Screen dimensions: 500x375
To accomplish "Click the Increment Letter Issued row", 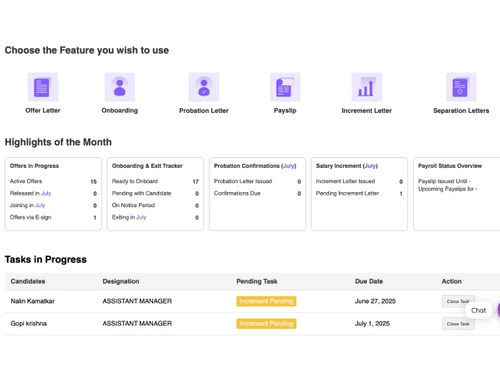I will [359, 181].
